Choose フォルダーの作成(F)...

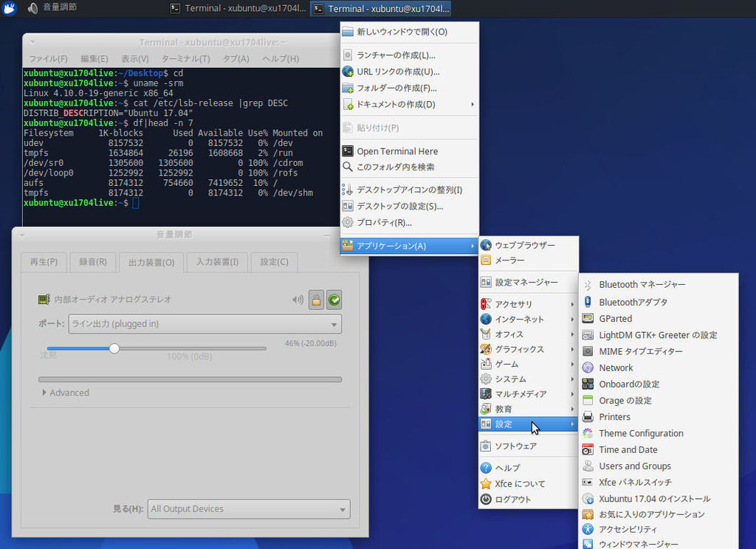pyautogui.click(x=409, y=88)
